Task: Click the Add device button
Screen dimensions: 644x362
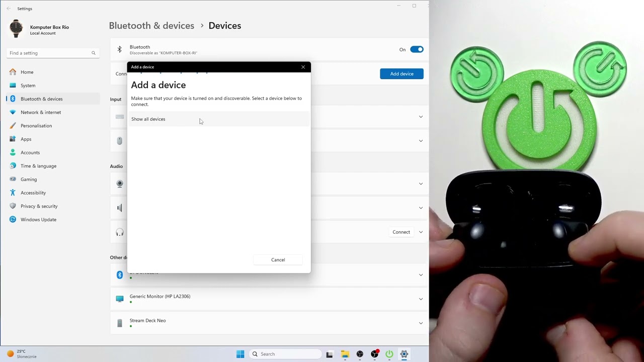Action: [x=401, y=74]
